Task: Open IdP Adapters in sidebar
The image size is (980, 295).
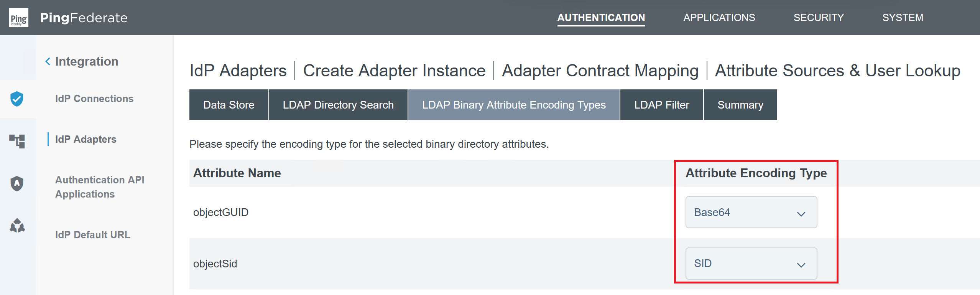Action: (86, 139)
